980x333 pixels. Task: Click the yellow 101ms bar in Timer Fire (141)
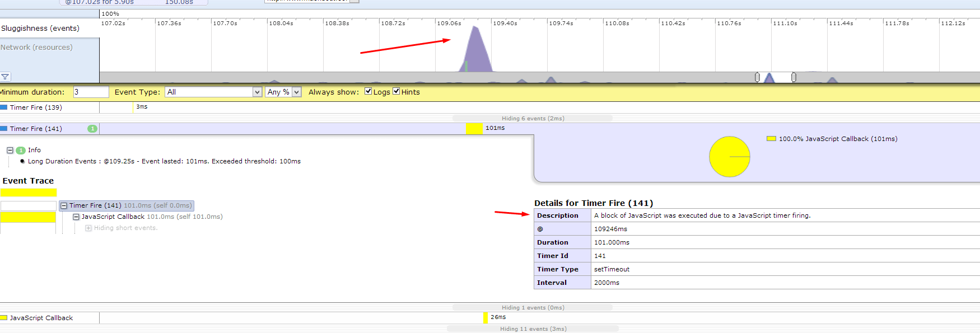click(474, 129)
